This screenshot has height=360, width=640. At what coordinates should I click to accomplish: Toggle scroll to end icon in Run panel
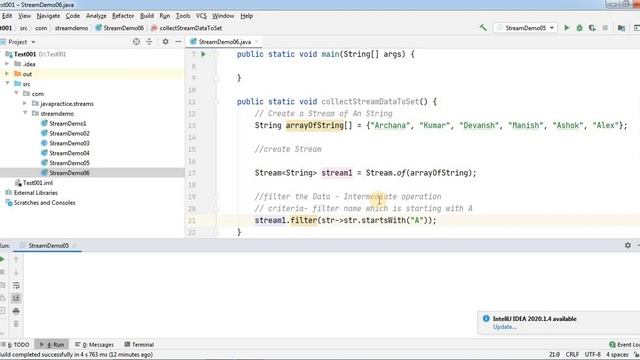tap(16, 298)
